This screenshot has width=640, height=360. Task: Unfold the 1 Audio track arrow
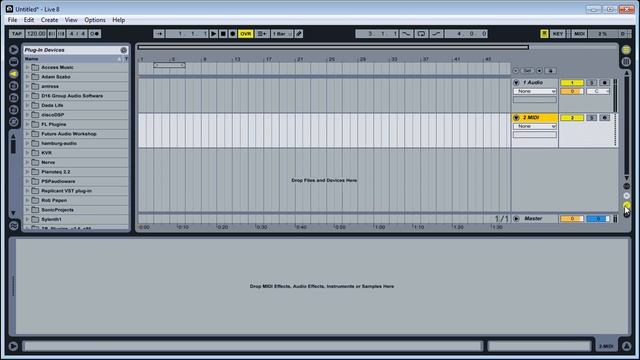coord(516,83)
